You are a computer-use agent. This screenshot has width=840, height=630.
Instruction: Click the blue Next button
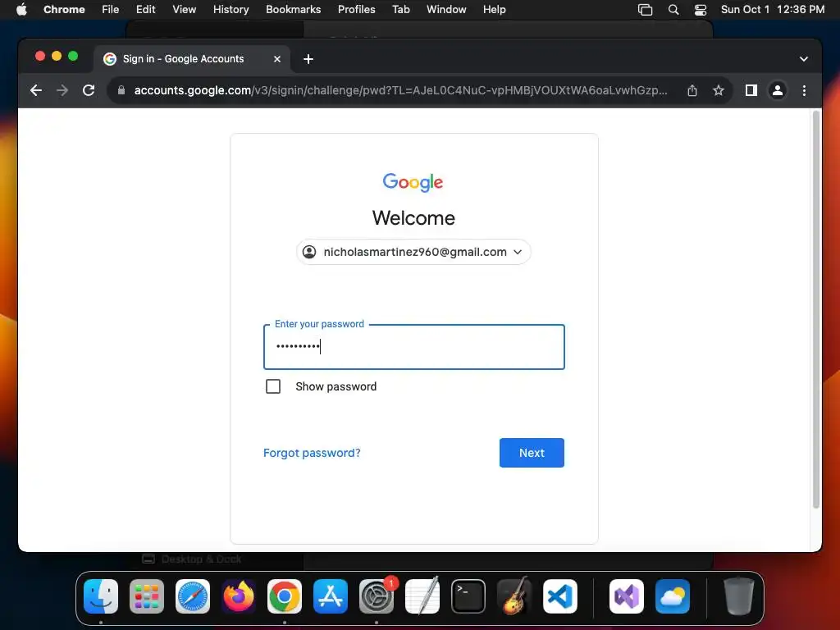pyautogui.click(x=532, y=453)
